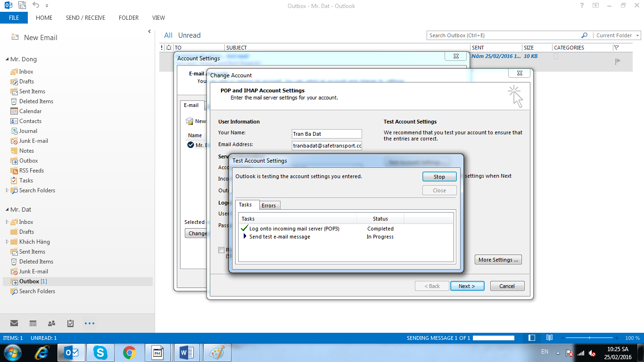Adjust the zoom slider in status bar
The image size is (644, 362).
pyautogui.click(x=590, y=338)
